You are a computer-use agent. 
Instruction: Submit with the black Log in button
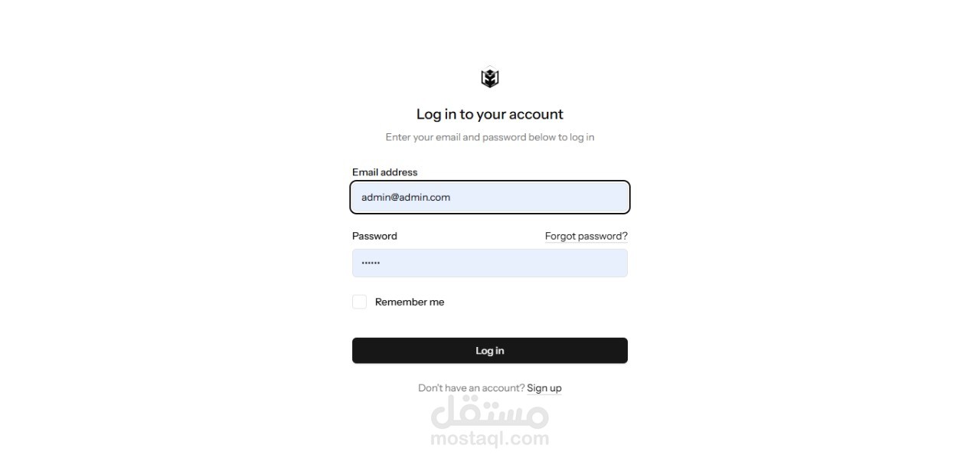(490, 351)
